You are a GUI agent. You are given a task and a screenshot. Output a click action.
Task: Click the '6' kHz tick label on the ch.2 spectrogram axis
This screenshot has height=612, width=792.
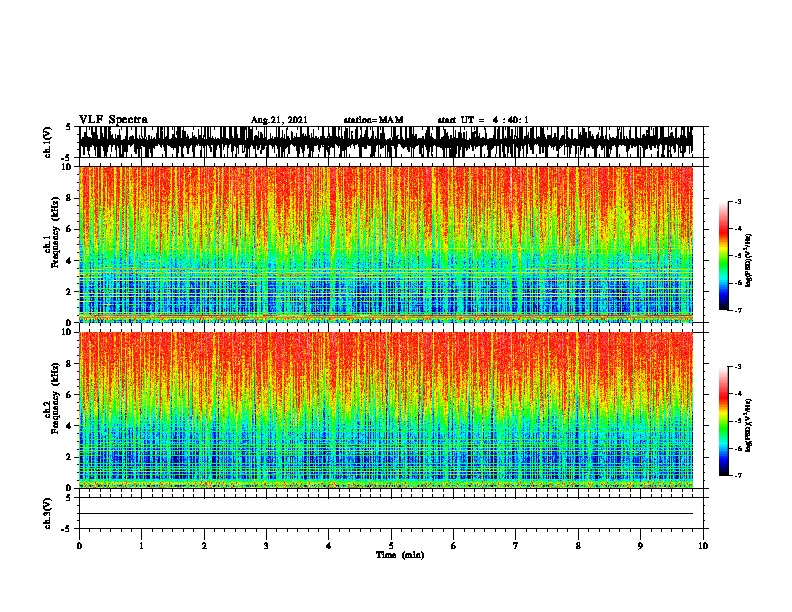click(x=69, y=395)
